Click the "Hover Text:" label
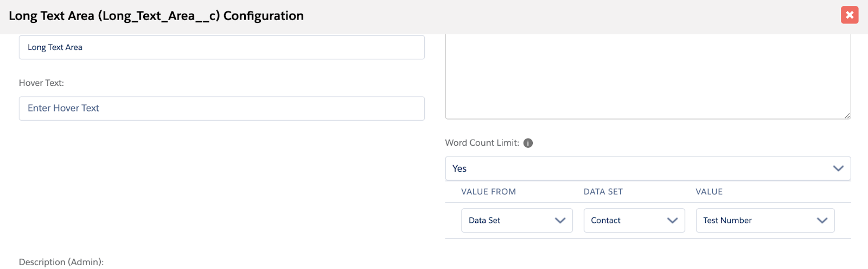The width and height of the screenshot is (868, 269). point(41,83)
